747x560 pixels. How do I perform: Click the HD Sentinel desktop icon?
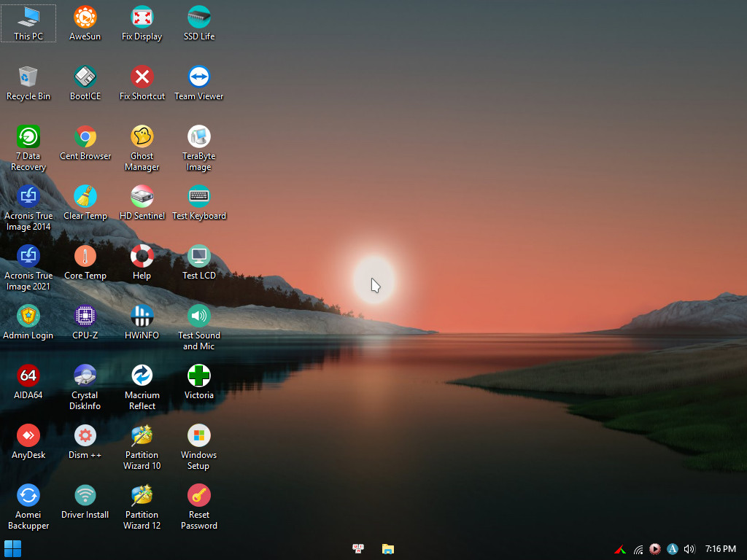coord(142,197)
